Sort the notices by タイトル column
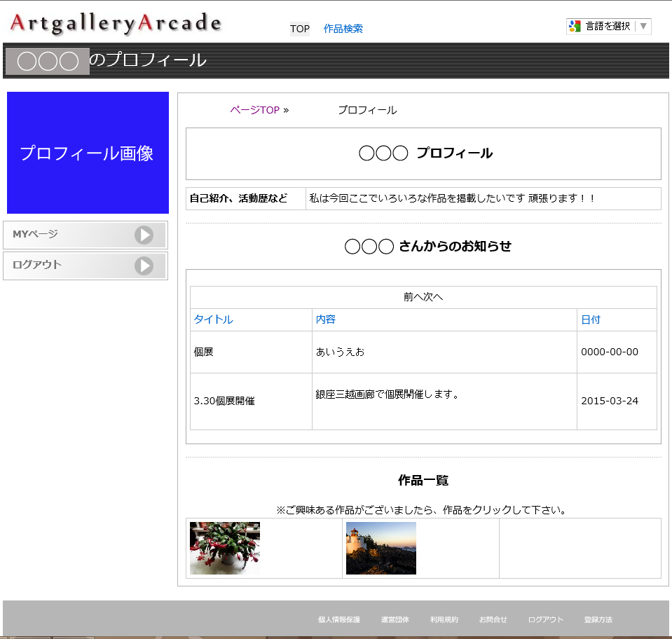This screenshot has height=639, width=672. pos(213,319)
